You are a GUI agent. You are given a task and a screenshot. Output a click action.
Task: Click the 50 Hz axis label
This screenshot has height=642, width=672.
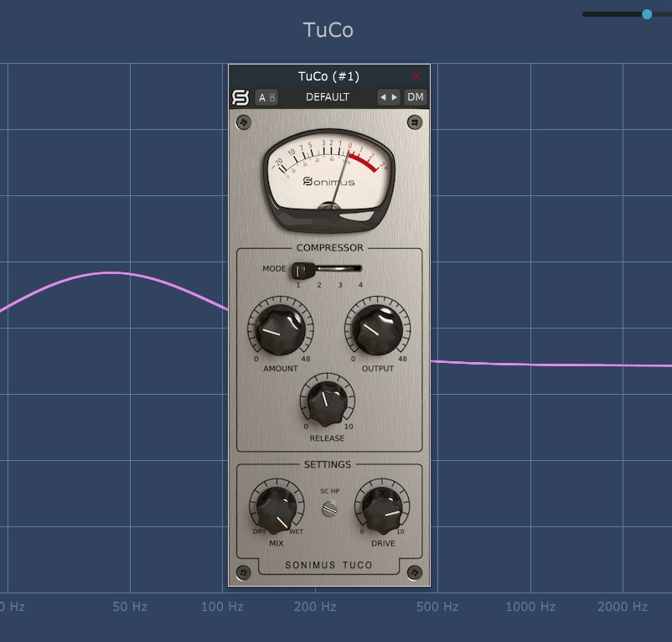coord(130,607)
